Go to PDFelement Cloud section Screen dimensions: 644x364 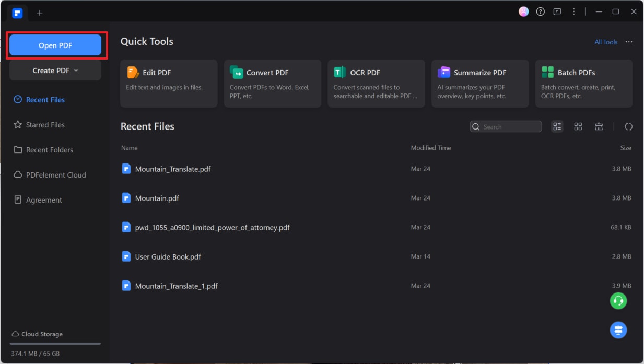coord(56,175)
